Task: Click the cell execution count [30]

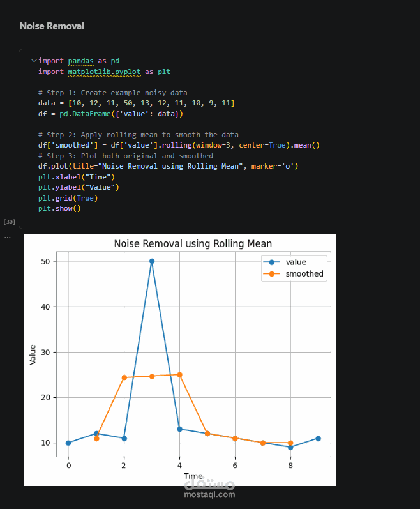Action: pyautogui.click(x=10, y=222)
